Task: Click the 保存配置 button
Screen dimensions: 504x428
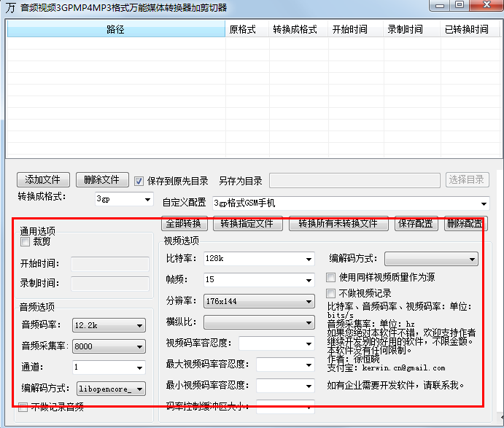Action: 416,223
